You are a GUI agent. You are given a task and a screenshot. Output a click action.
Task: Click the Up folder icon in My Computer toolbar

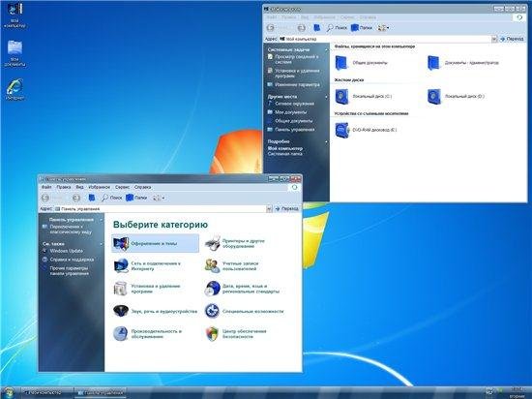[x=316, y=28]
